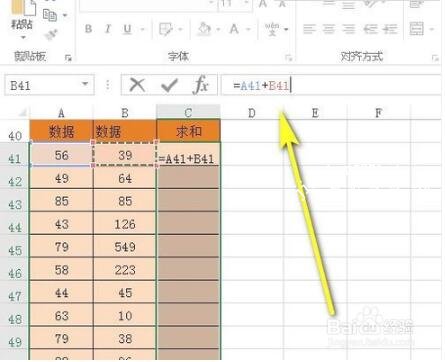This screenshot has width=445, height=362.
Task: Select the Format Painter brush icon
Action: coord(51,35)
